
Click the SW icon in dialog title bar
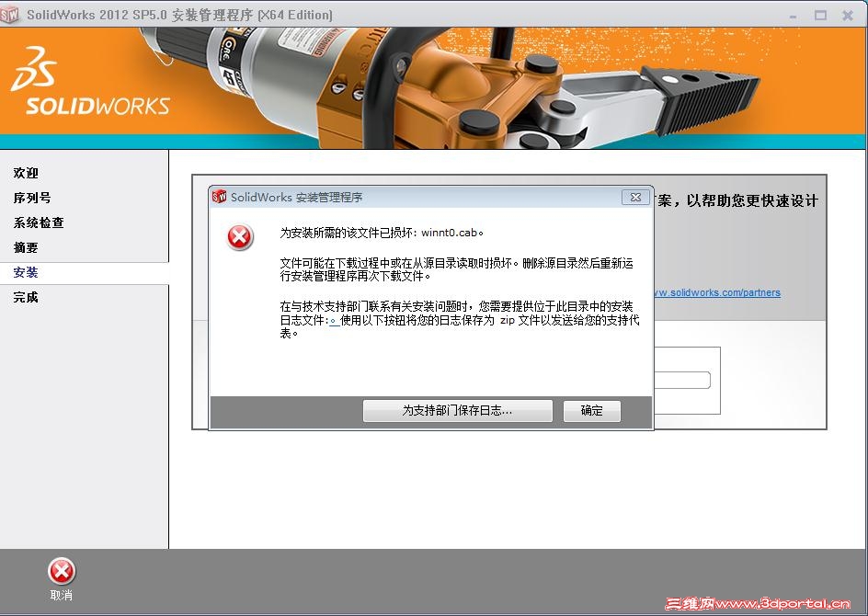click(219, 197)
